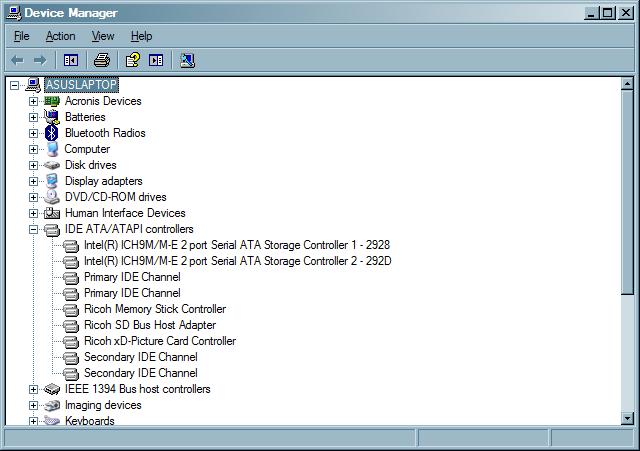Expand the Imaging devices category

pos(33,405)
